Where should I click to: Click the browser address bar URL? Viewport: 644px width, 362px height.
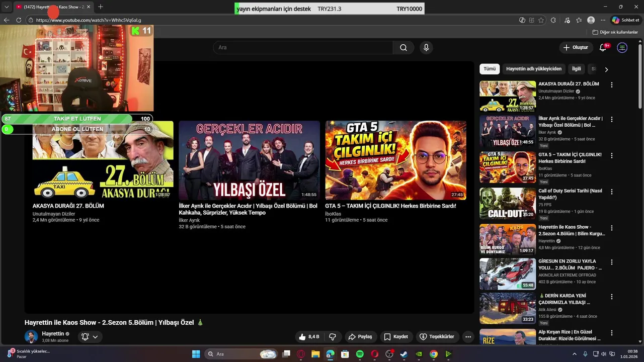click(89, 20)
